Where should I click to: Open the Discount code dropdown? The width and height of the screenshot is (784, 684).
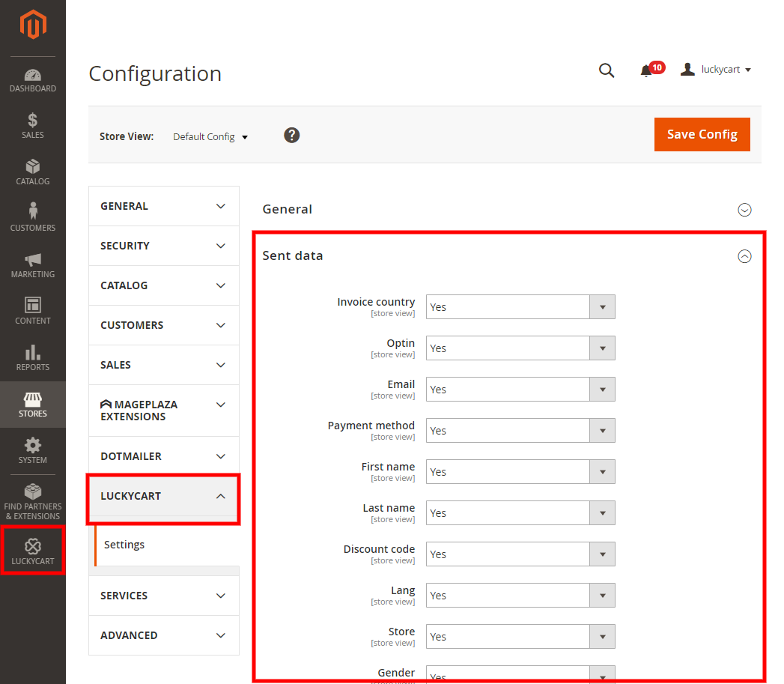coord(520,554)
